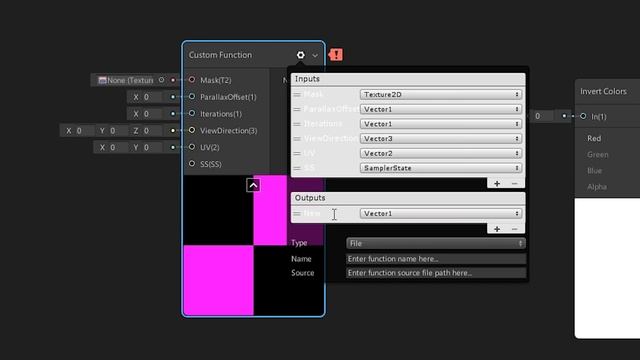The height and width of the screenshot is (360, 640).
Task: Open output type dropdown Vector1
Action: (x=441, y=213)
